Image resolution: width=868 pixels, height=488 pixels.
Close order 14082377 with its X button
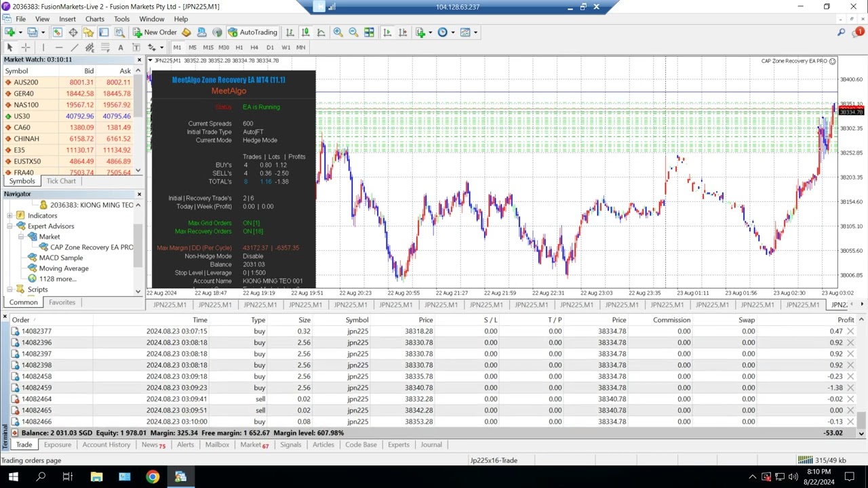(x=850, y=331)
